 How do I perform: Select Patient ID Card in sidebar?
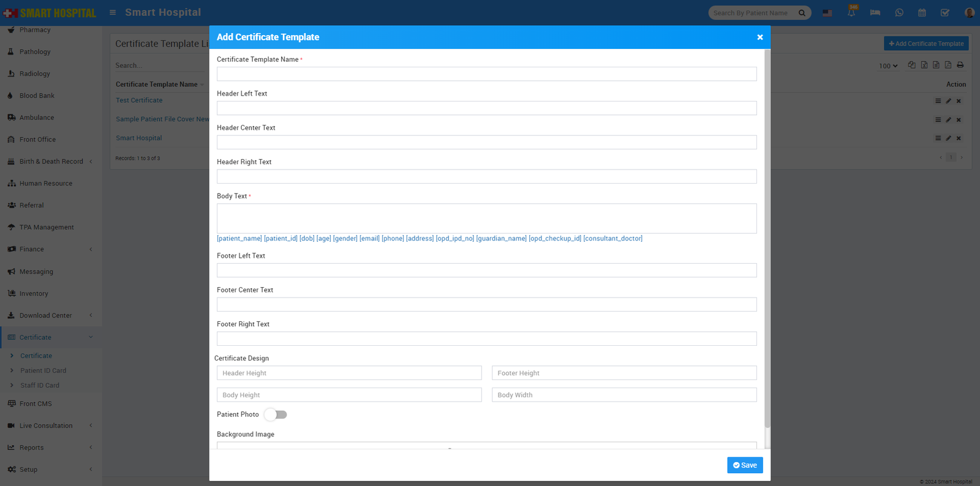[43, 370]
